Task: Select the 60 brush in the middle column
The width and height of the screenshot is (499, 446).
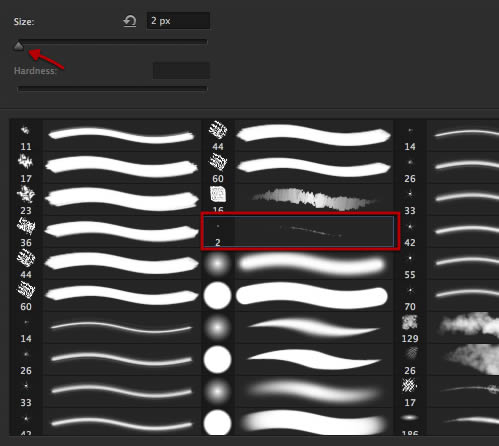Action: (298, 168)
